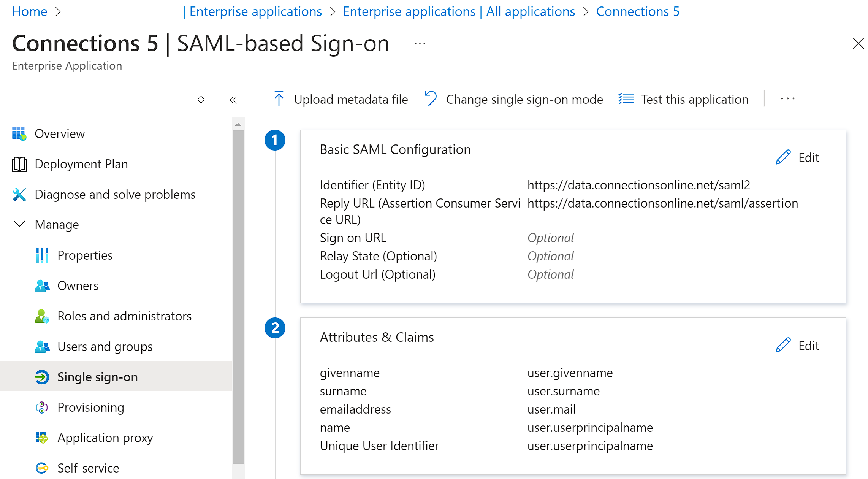Click the Reply URL saml/assertion value
Screen dimensions: 868x479
coord(663,203)
